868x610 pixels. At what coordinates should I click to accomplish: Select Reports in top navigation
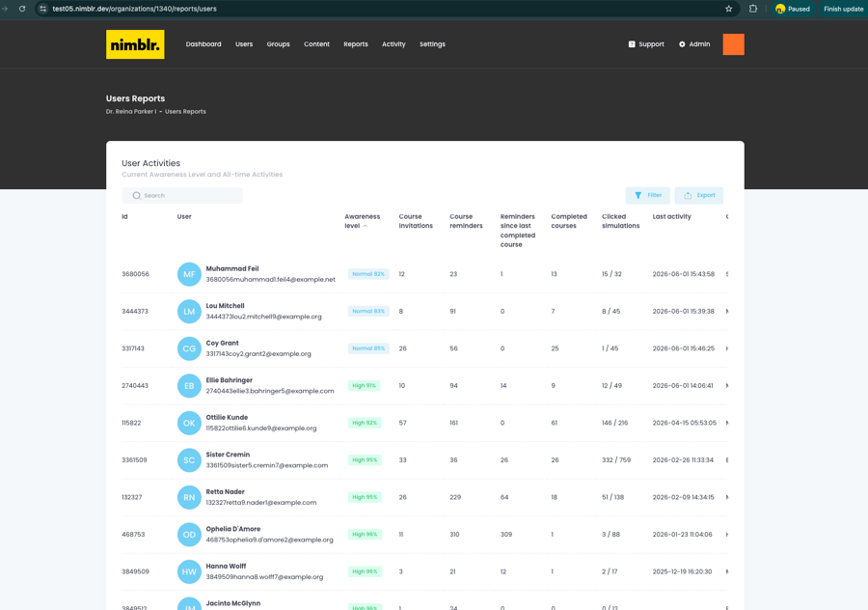click(355, 44)
